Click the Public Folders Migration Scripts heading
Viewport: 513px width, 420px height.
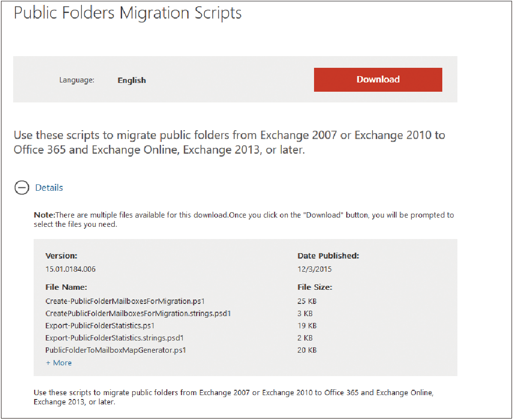tap(128, 13)
